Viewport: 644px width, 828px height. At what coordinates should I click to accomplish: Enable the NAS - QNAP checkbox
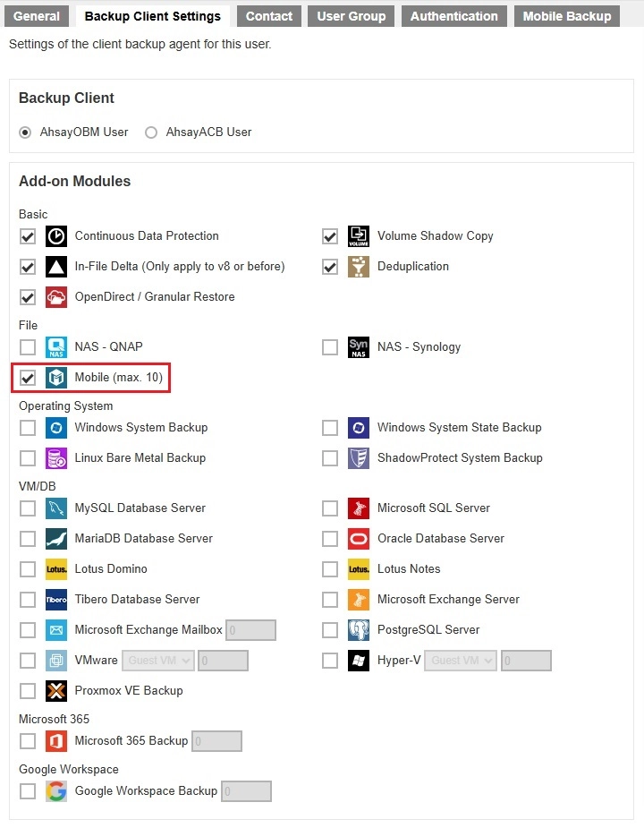(x=27, y=347)
